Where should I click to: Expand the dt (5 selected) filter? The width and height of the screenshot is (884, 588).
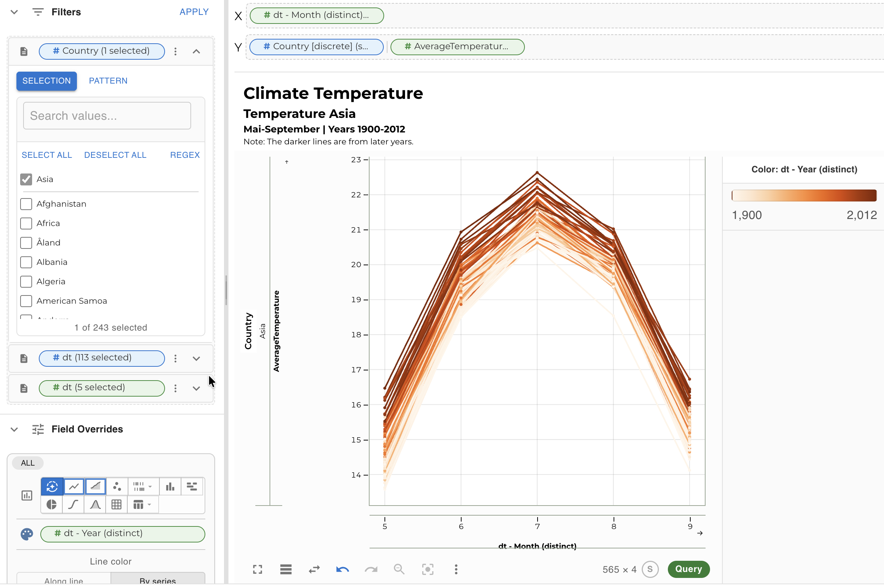pyautogui.click(x=196, y=388)
